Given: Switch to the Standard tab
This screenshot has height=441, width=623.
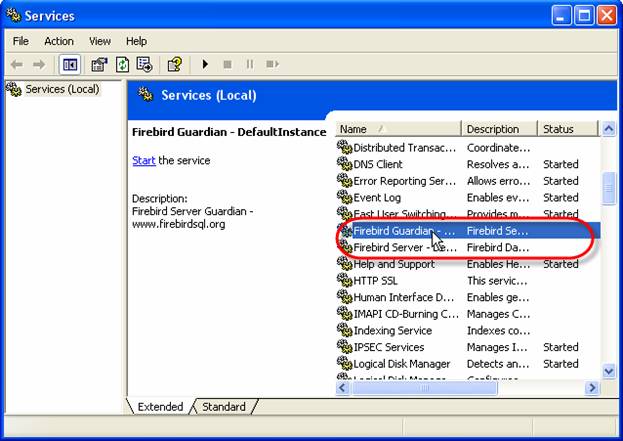Looking at the screenshot, I should pos(223,406).
